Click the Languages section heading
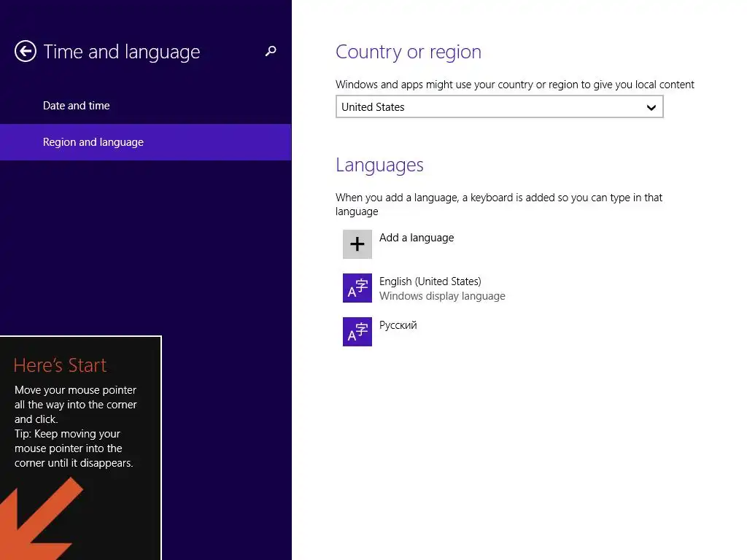This screenshot has height=560, width=747. coord(379,165)
